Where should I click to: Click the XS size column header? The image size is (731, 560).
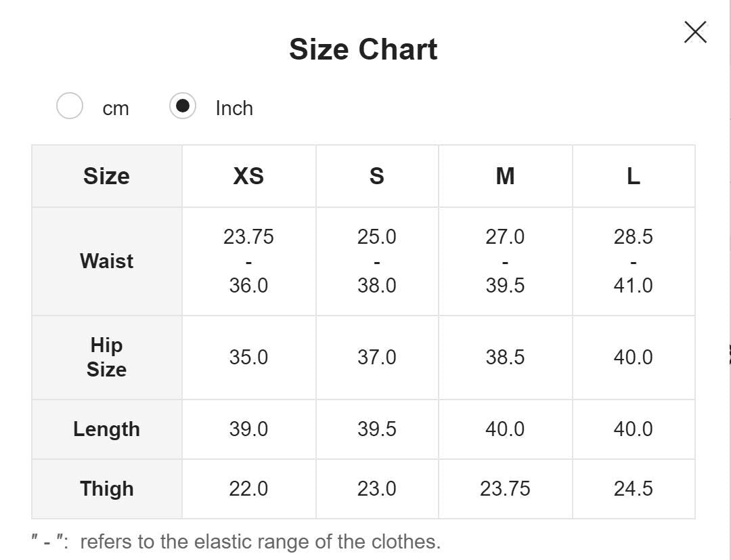point(248,176)
